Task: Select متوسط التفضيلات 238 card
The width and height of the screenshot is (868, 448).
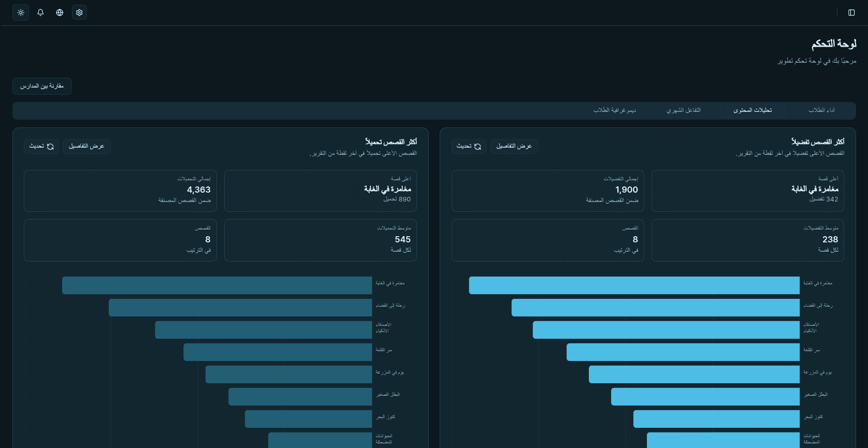Action: (x=748, y=240)
